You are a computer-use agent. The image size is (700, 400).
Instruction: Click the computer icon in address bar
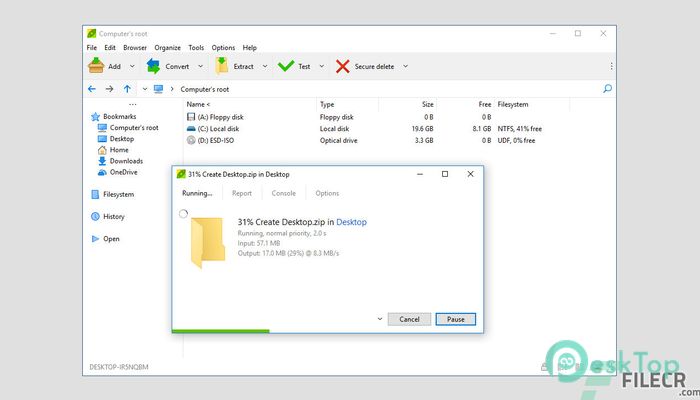[158, 89]
